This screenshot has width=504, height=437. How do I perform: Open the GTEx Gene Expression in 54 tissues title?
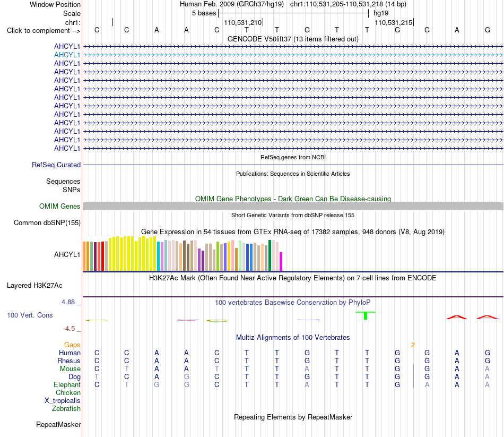[293, 232]
